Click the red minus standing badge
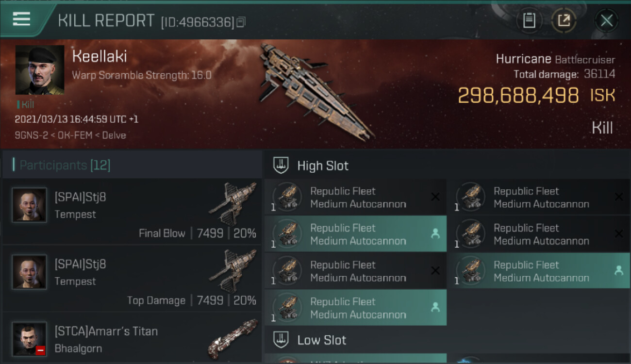The image size is (631, 364). [40, 350]
